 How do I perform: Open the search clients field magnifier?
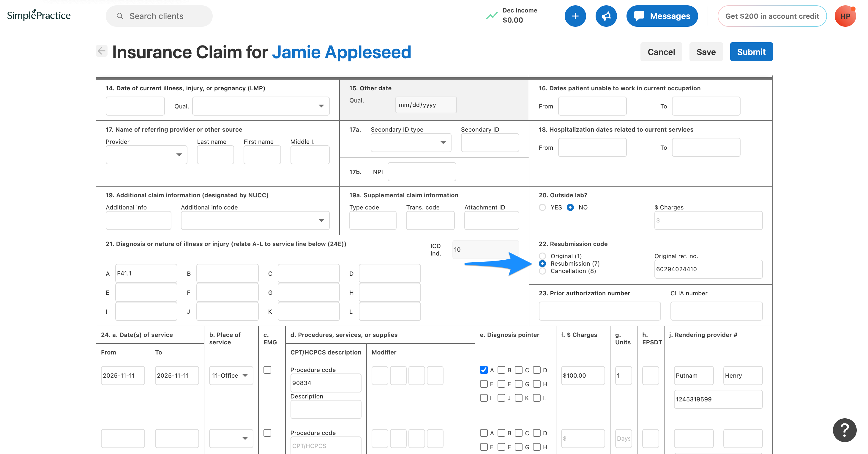(120, 16)
